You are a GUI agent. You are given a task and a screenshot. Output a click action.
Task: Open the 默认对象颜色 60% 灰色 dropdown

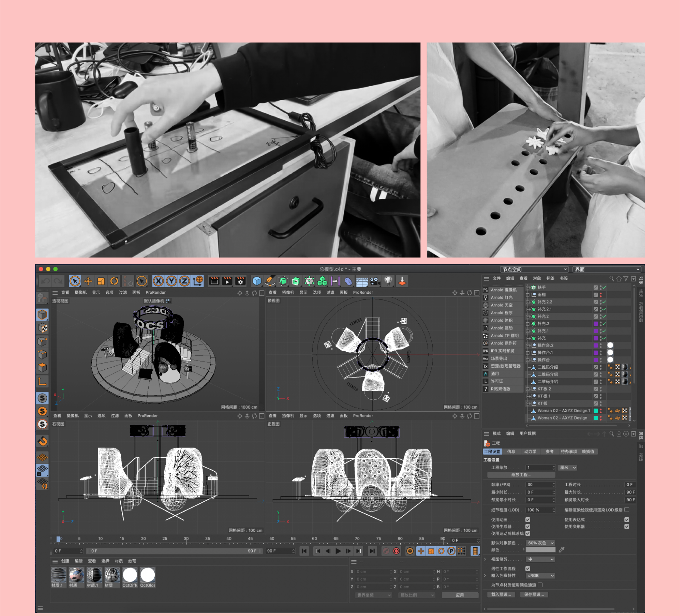point(540,543)
